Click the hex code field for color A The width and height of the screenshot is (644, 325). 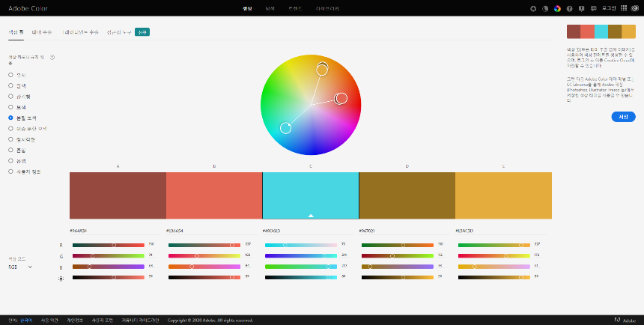point(115,231)
